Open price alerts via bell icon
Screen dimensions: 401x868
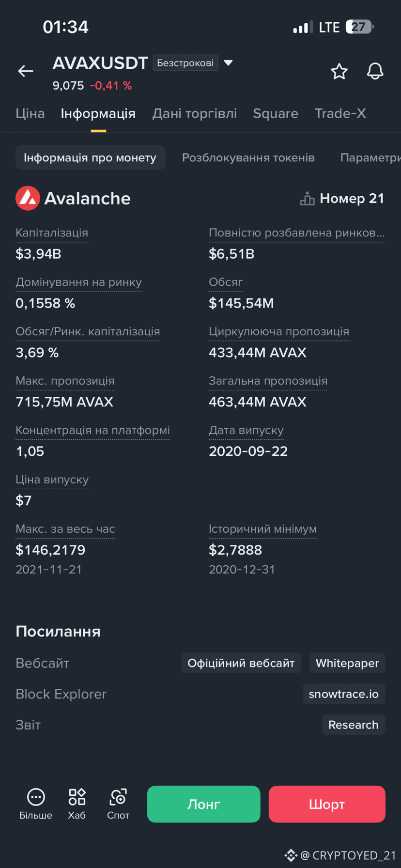tap(375, 71)
